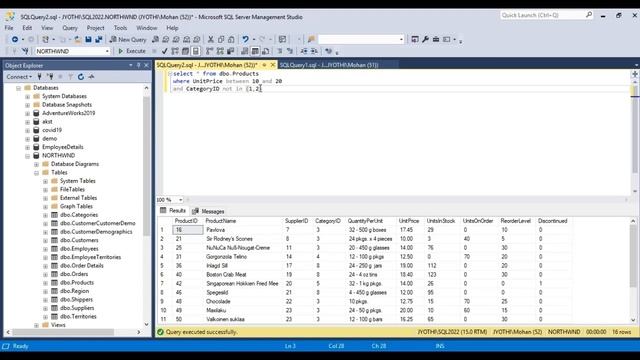
Task: Click the Paste icon in toolbar
Action: tap(231, 40)
